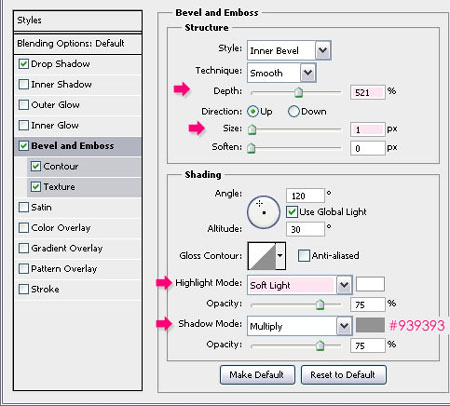Enable the Gradient Overlay checkbox

pyautogui.click(x=24, y=248)
